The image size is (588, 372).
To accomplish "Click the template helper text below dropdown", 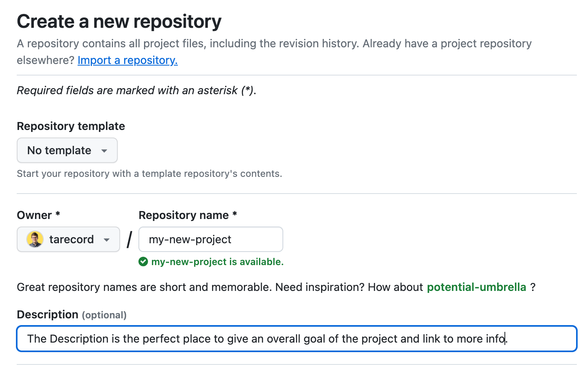I will [x=149, y=174].
